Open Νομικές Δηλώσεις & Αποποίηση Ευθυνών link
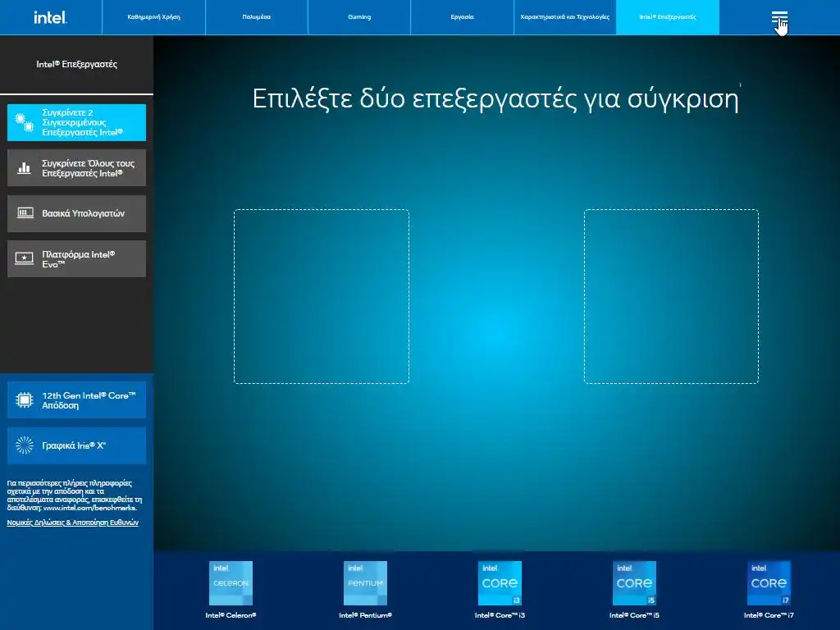 [x=73, y=523]
